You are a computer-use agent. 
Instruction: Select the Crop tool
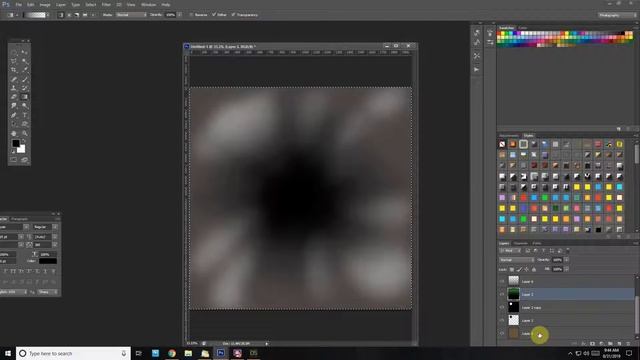(14, 70)
